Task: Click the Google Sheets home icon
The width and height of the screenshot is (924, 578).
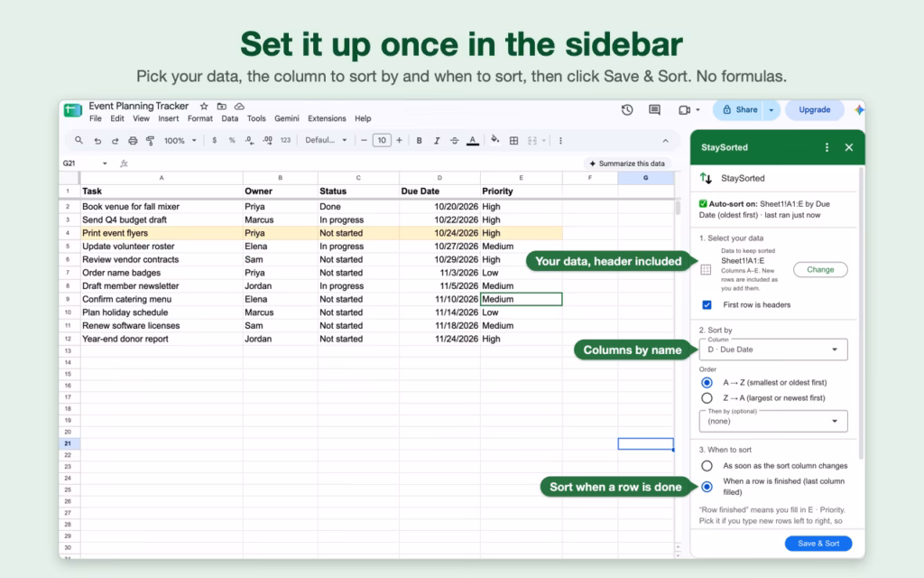Action: [72, 110]
